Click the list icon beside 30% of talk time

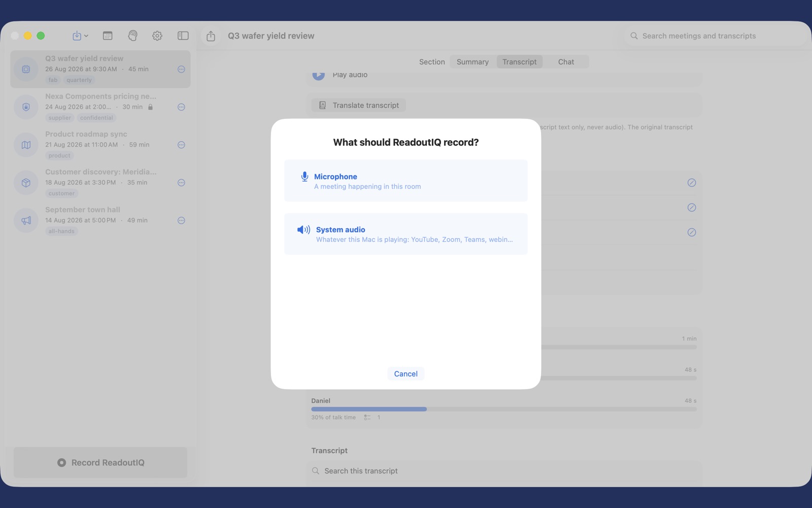coord(367,418)
